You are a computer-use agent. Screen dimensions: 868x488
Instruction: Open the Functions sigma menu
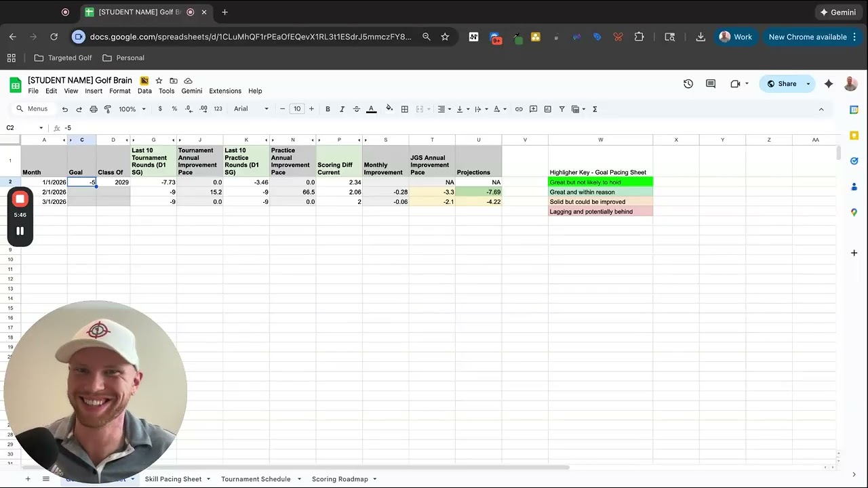pyautogui.click(x=595, y=109)
